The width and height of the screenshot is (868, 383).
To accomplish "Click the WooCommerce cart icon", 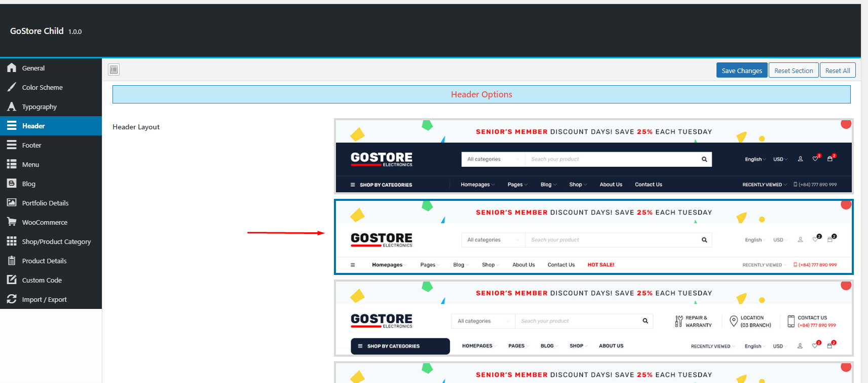I will pyautogui.click(x=12, y=222).
